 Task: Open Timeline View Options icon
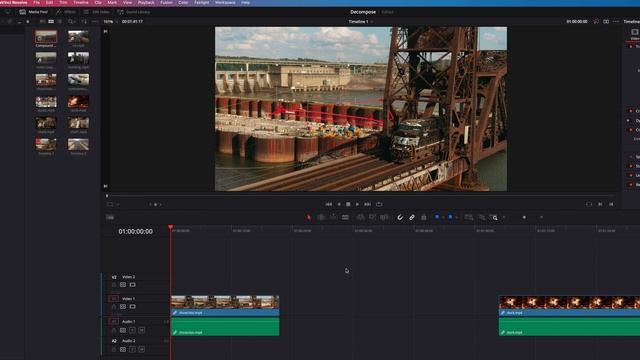pos(110,217)
